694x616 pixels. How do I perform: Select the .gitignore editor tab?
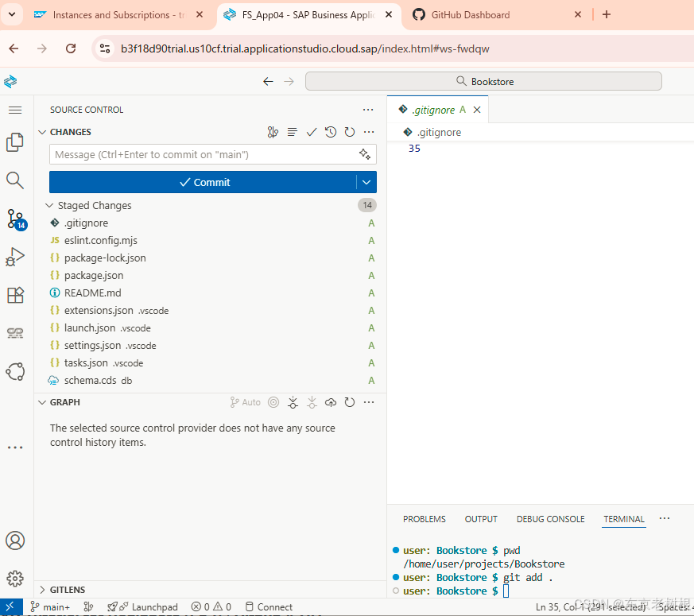pos(433,110)
